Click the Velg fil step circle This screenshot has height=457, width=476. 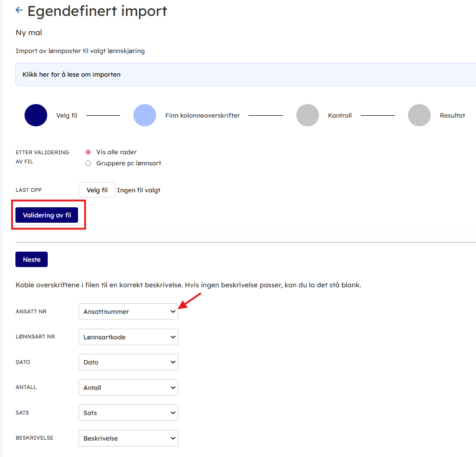[36, 116]
